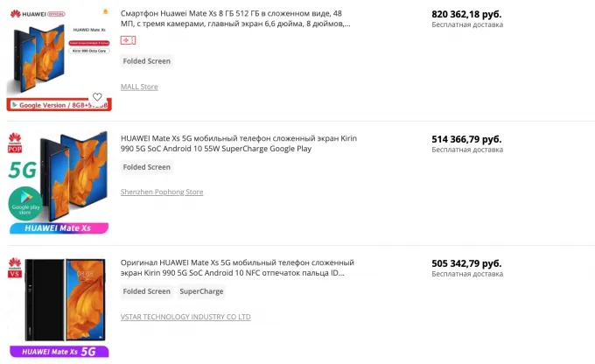The width and height of the screenshot is (595, 364).
Task: Click the red coupon icon under first title
Action: pos(129,41)
